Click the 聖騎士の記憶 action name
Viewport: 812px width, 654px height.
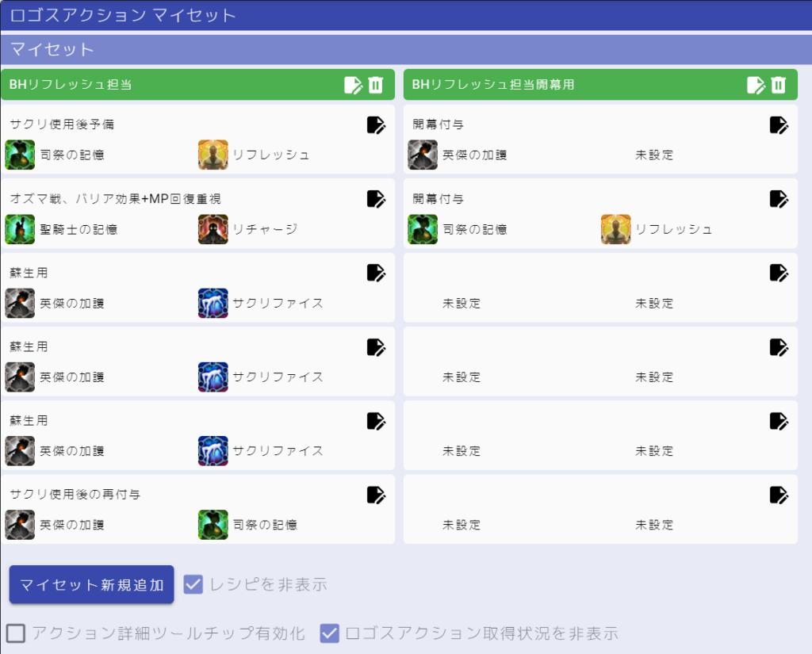(x=79, y=229)
